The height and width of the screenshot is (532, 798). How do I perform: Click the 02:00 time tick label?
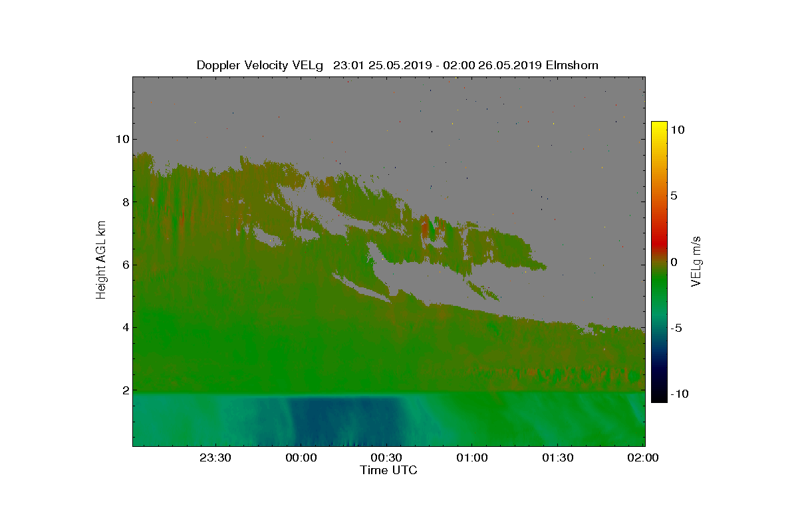click(643, 458)
